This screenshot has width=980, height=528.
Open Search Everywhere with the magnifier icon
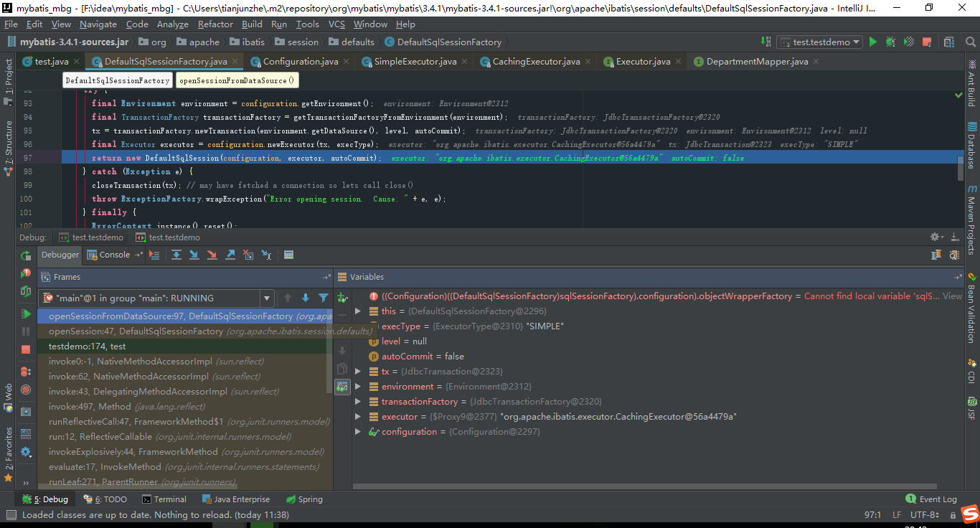pos(970,42)
